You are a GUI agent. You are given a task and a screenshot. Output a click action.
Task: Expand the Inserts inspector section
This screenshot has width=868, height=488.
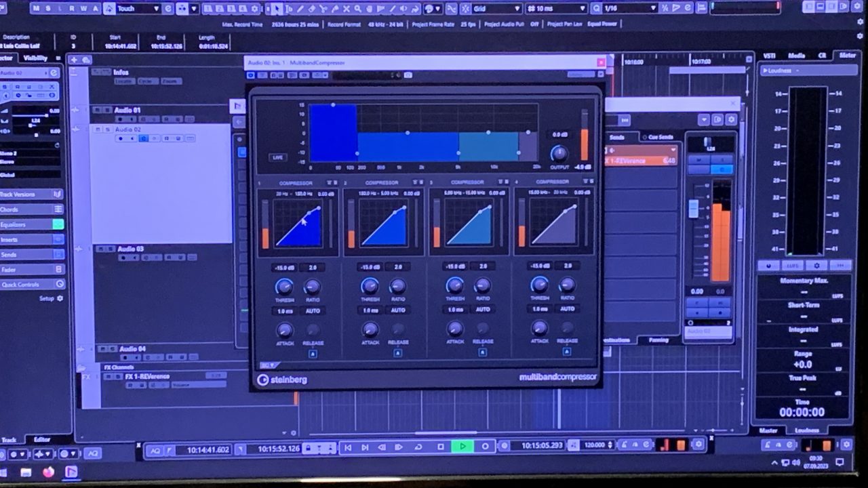point(31,239)
